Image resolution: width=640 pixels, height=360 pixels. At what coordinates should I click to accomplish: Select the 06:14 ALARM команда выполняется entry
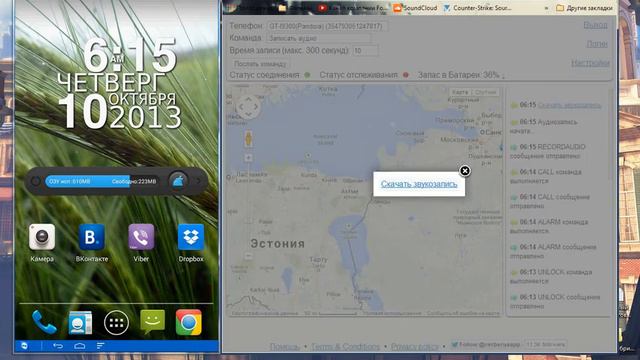[549, 226]
